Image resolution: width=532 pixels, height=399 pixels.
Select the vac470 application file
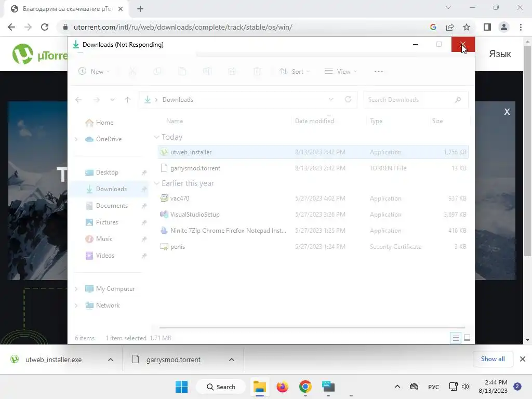tap(313, 198)
